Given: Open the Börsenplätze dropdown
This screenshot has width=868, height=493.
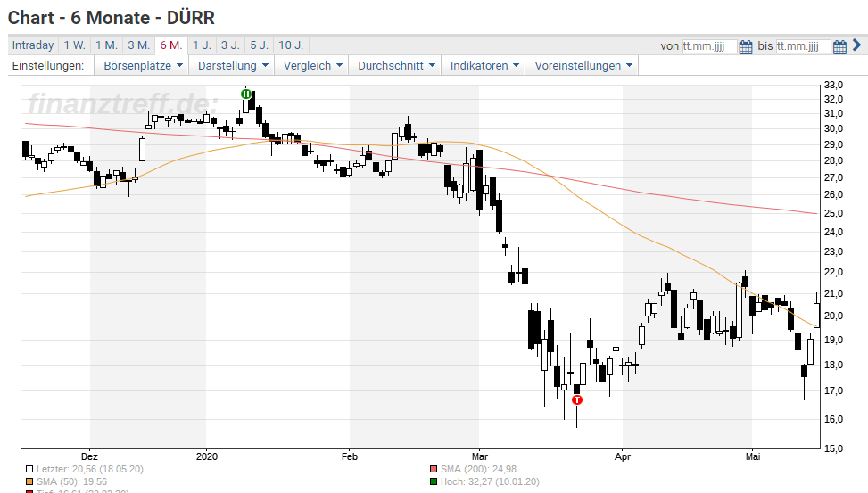Looking at the screenshot, I should click(x=142, y=65).
